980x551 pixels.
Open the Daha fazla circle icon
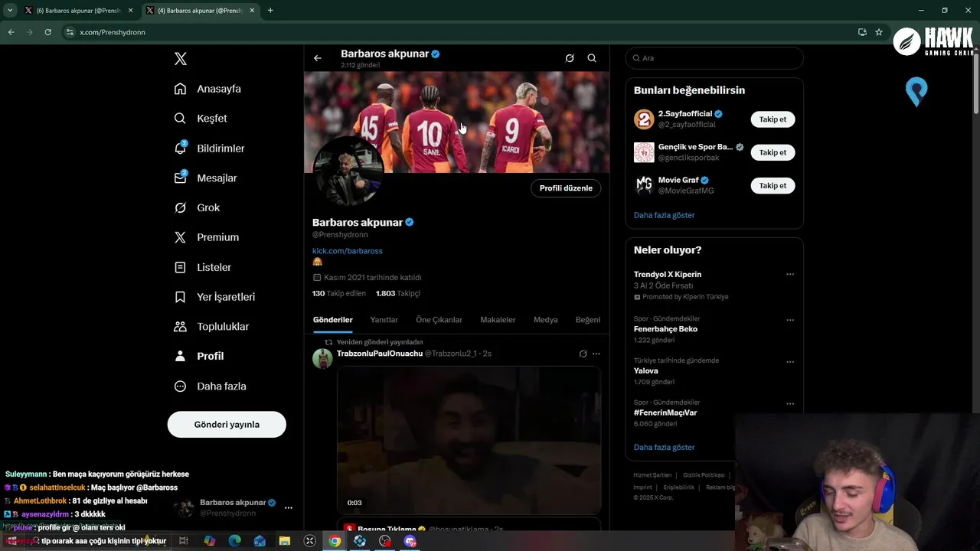[x=180, y=386]
